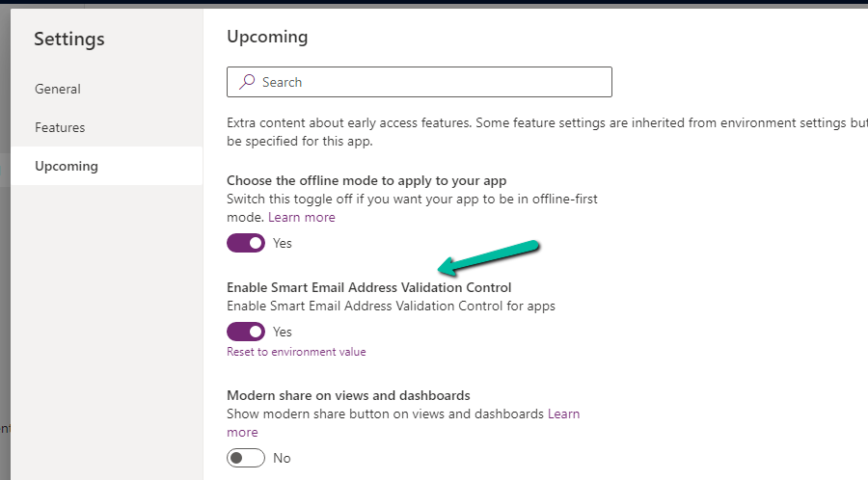Click the magnifier icon in the search box
This screenshot has width=868, height=480.
247,82
